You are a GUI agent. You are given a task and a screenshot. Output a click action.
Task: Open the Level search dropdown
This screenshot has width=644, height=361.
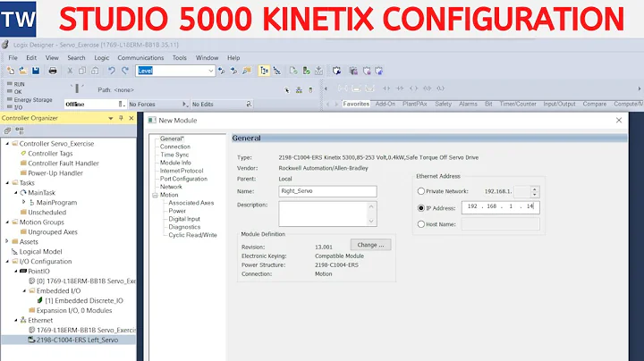(211, 71)
